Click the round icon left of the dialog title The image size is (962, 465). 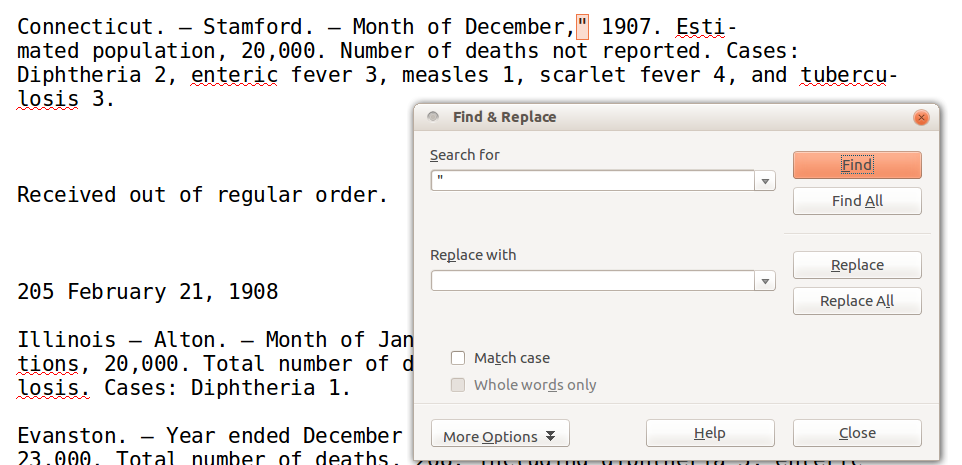[x=433, y=117]
